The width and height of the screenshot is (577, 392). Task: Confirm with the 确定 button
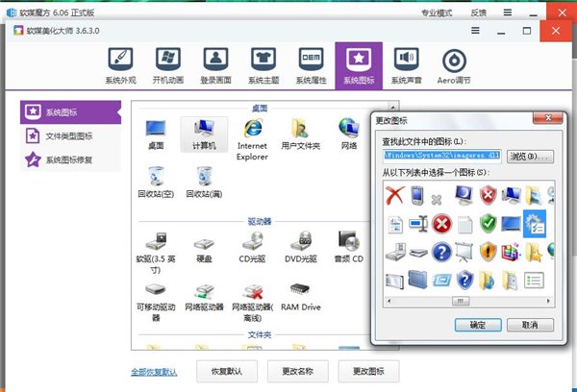(x=478, y=325)
